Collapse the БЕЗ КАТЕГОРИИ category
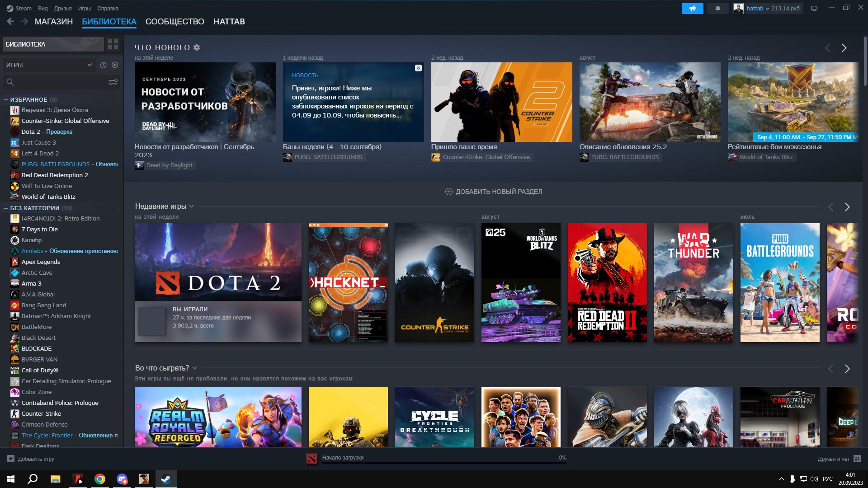The image size is (868, 488). click(x=6, y=208)
